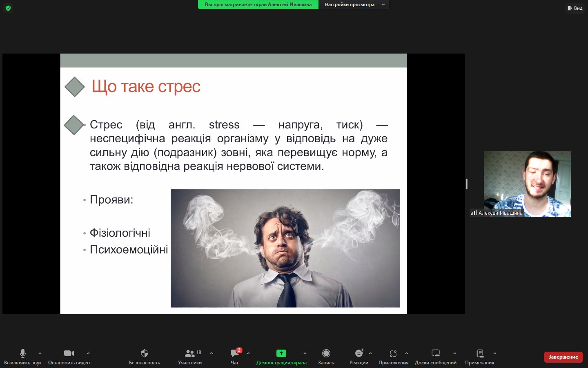Screen dimensions: 588x368
Task: Open Настройки просмотра dropdown
Action: [354, 4]
